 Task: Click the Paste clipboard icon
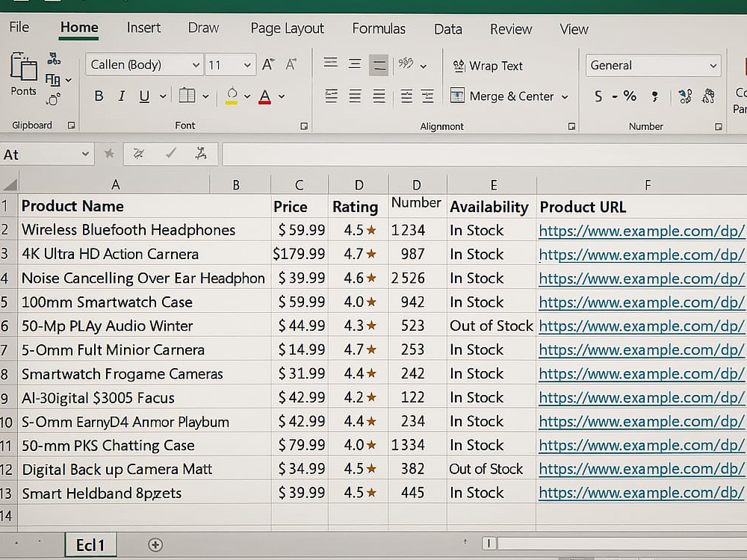[23, 66]
